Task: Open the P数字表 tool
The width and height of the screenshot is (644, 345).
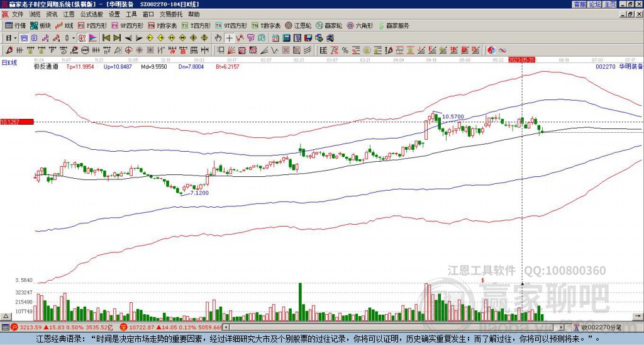Action: click(162, 25)
